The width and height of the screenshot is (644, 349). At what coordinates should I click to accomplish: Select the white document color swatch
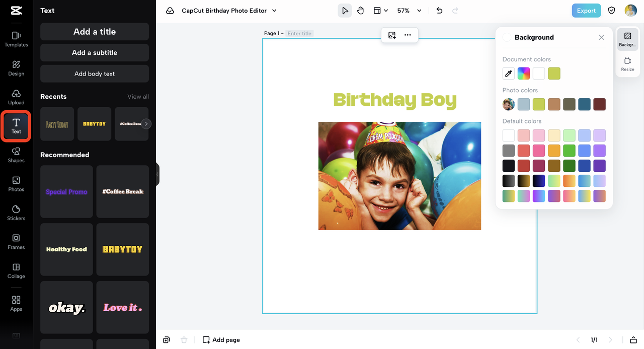pos(539,74)
